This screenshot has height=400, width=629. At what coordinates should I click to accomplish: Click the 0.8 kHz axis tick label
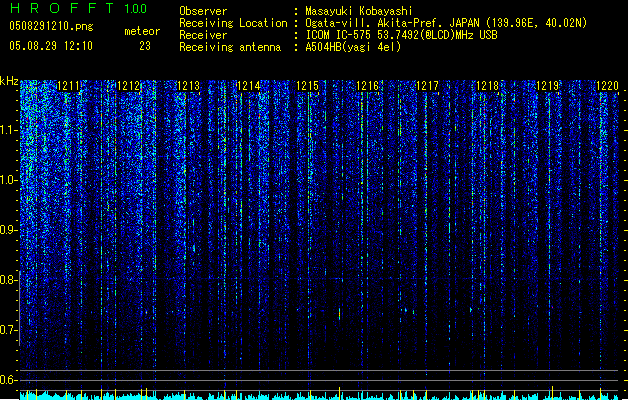point(9,280)
